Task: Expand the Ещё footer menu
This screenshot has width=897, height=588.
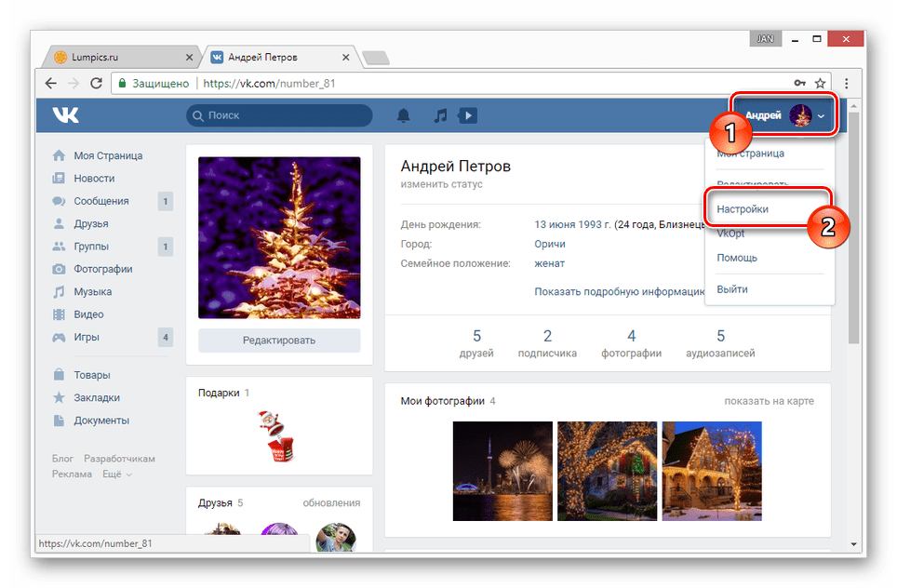Action: (x=116, y=474)
